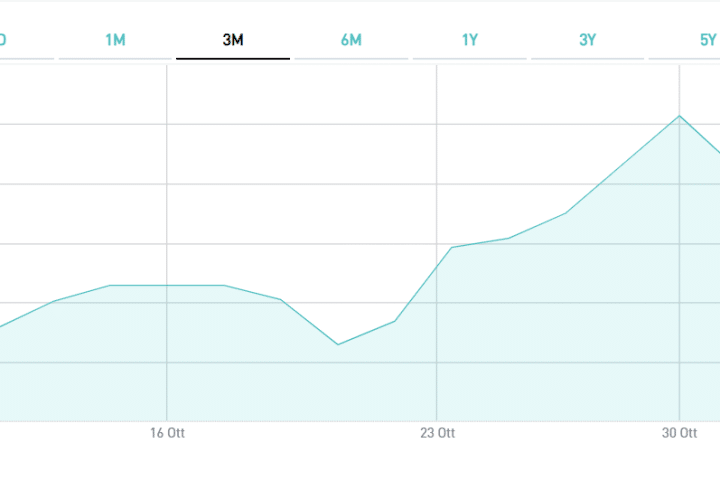Click the line point on 16 Ott gridline
The width and height of the screenshot is (720, 480).
click(x=167, y=286)
